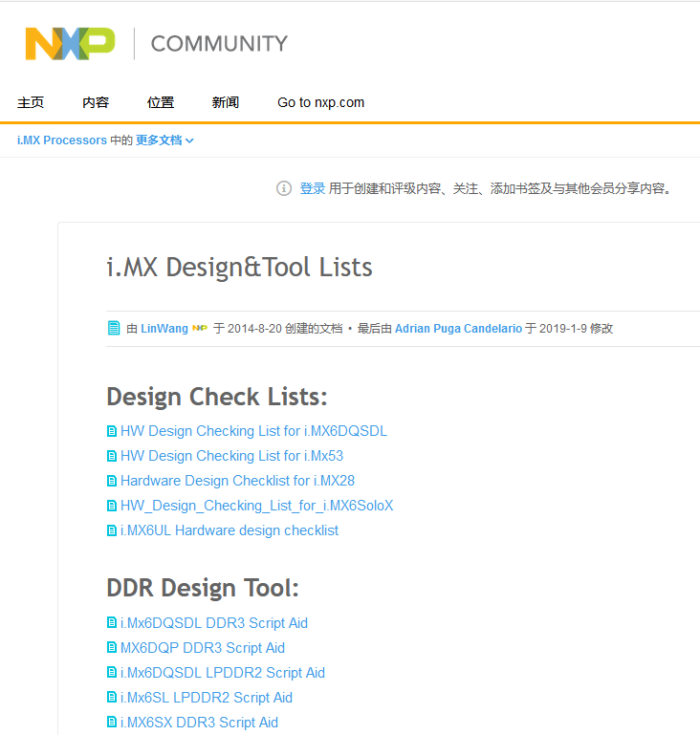Viewport: 700px width, 735px height.
Task: Click document icon beside i.Mx6DQSDL LPDDR2 Script Aid
Action: (x=112, y=672)
